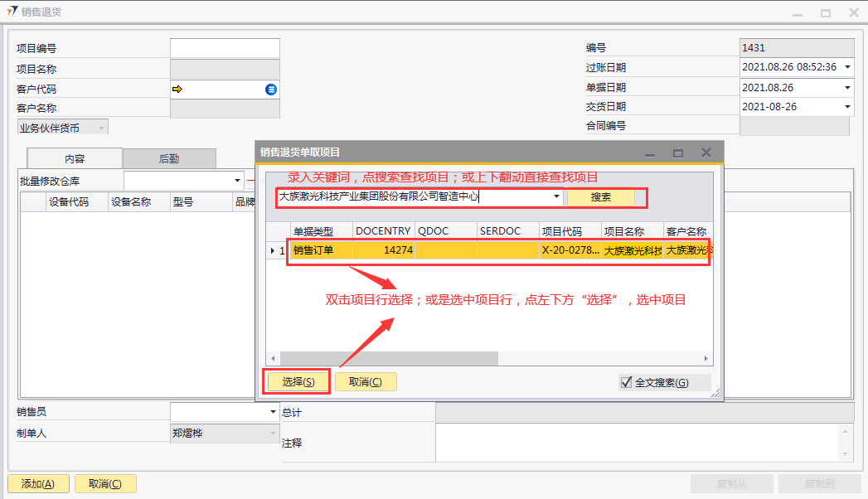Expand the search keyword combo box dropdown
The image size is (868, 499).
click(x=556, y=197)
